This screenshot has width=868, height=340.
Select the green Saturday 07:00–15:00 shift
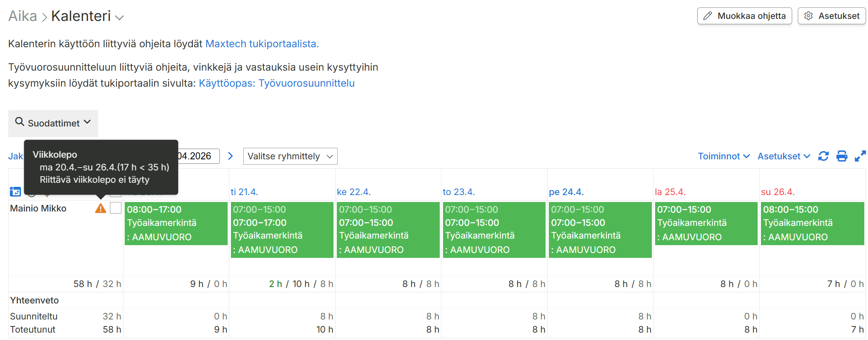(706, 223)
